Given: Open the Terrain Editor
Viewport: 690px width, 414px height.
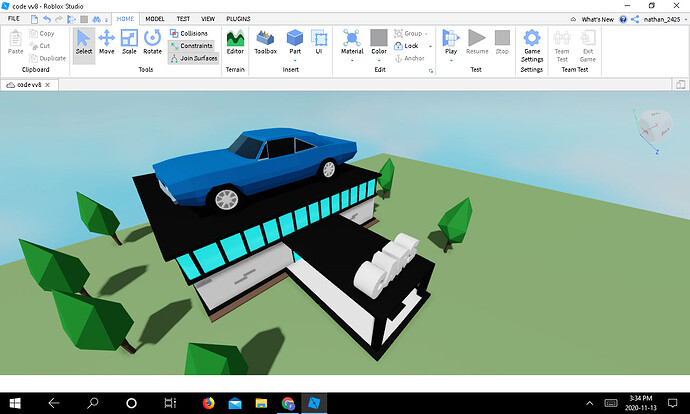Looking at the screenshot, I should [x=235, y=42].
